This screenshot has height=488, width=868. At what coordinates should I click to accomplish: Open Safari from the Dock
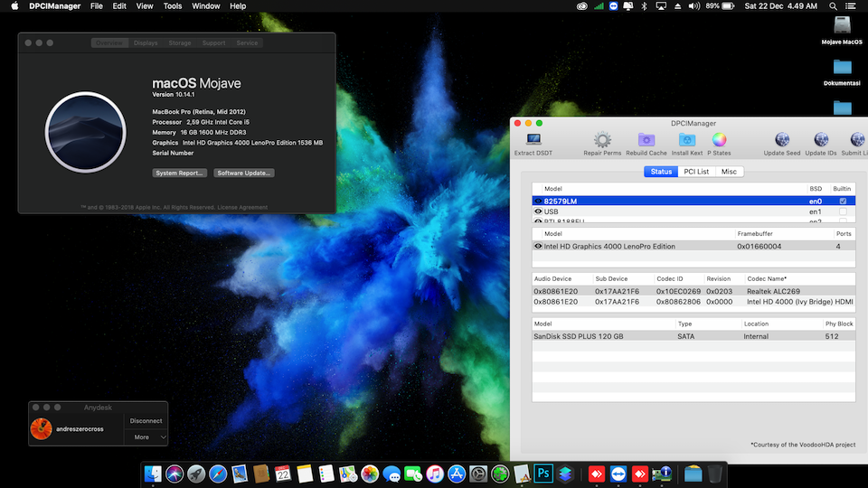[x=218, y=474]
